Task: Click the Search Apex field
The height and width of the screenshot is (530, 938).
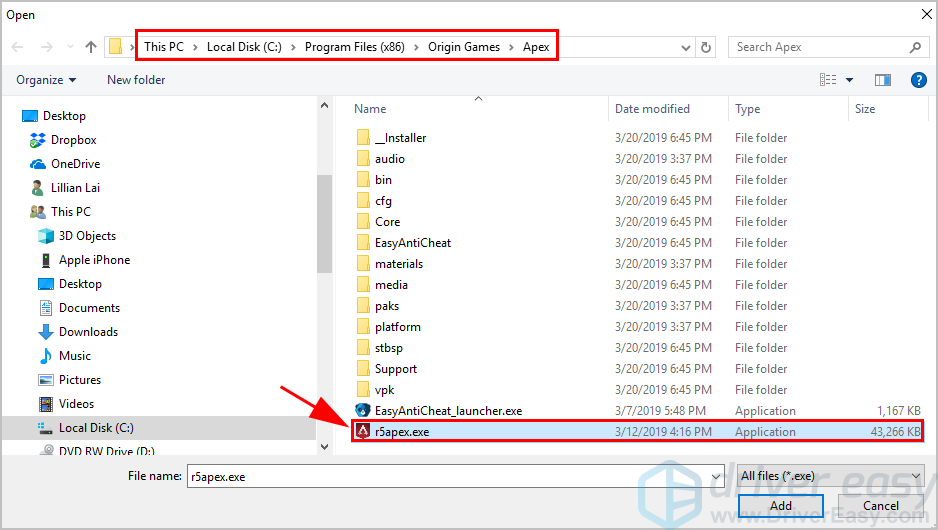Action: pyautogui.click(x=820, y=47)
